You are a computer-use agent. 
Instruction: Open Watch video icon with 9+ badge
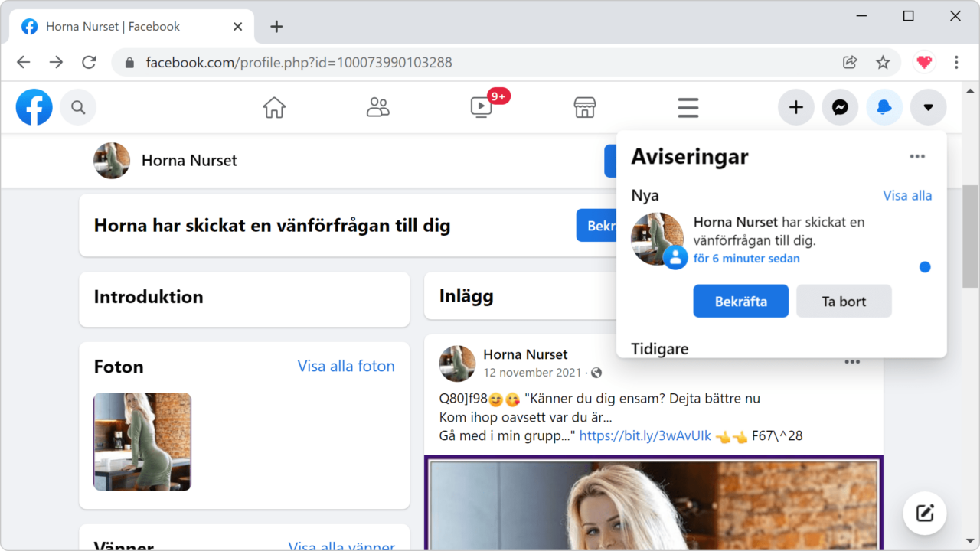(482, 108)
